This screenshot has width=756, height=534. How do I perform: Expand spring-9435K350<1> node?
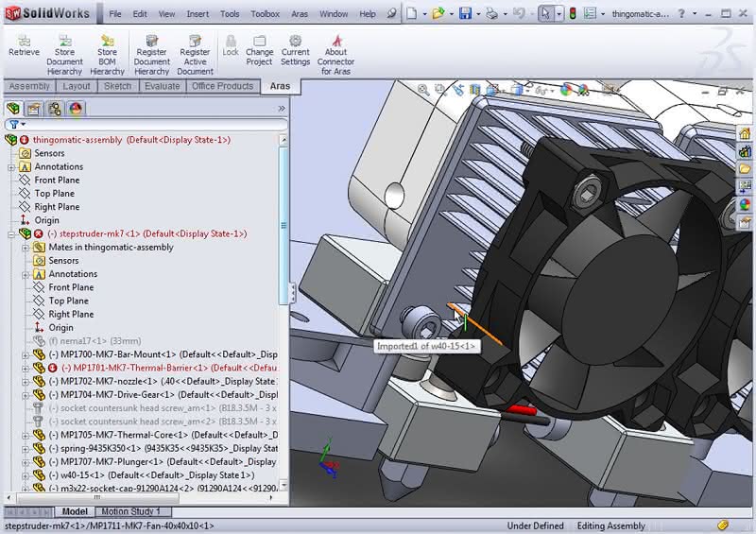click(x=26, y=449)
